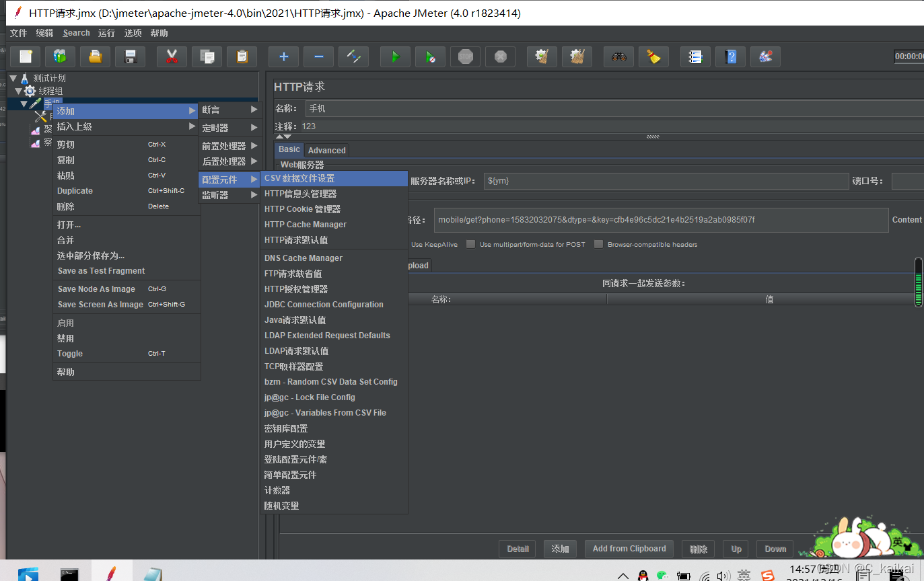924x581 pixels.
Task: Toggle Use multipart/form-data for POST checkbox
Action: 471,244
